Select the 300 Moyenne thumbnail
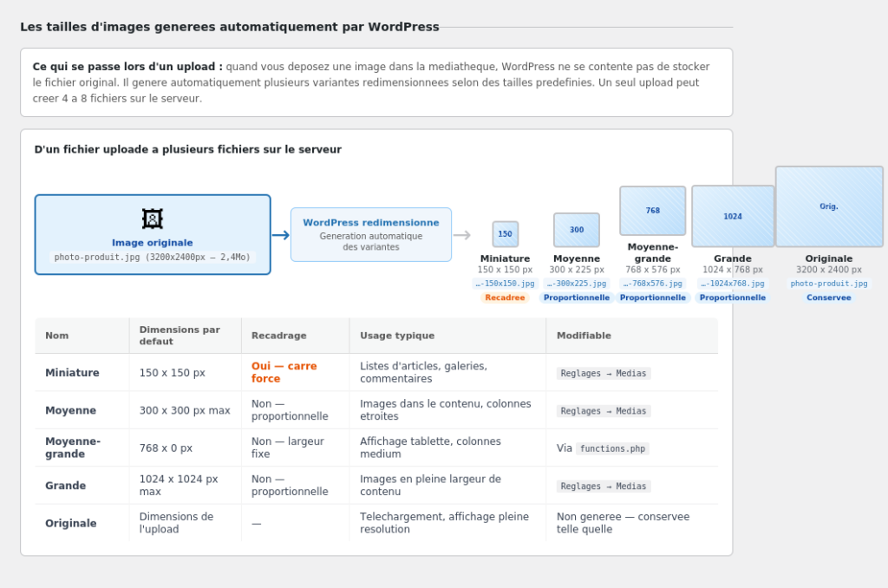 577,230
